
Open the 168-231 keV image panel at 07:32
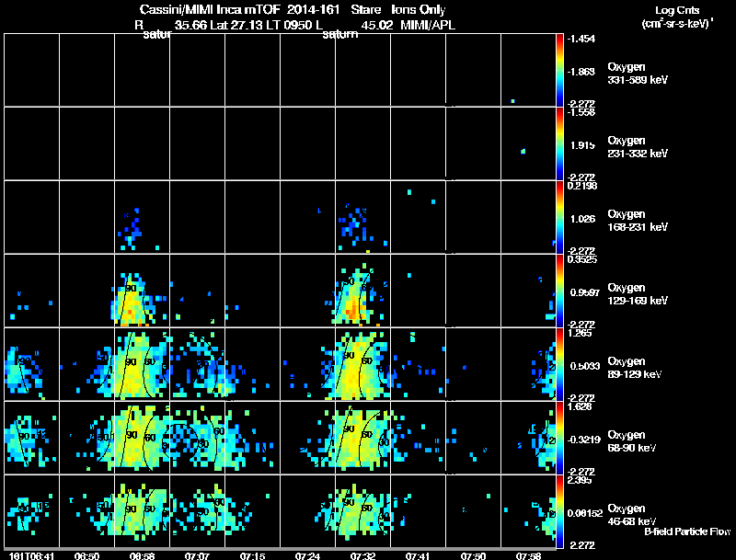pyautogui.click(x=362, y=217)
